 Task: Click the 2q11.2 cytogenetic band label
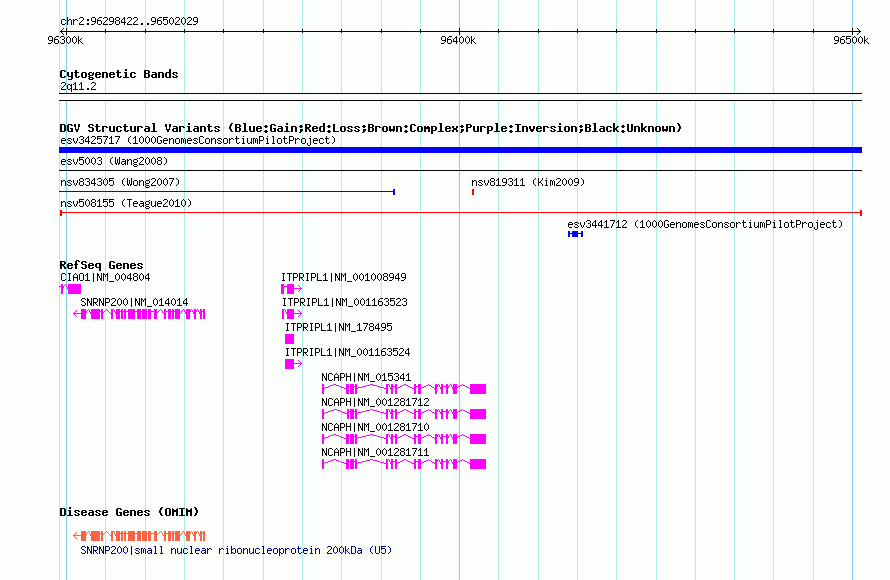tap(78, 86)
